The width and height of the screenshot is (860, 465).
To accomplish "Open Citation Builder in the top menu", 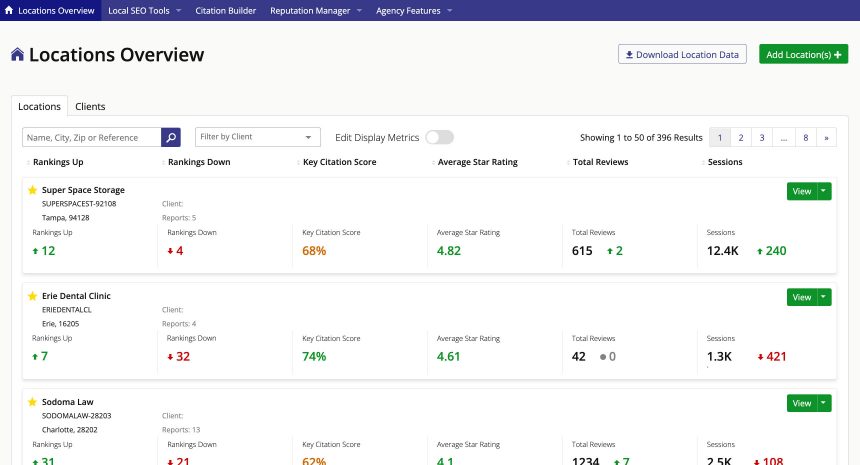I will click(226, 11).
